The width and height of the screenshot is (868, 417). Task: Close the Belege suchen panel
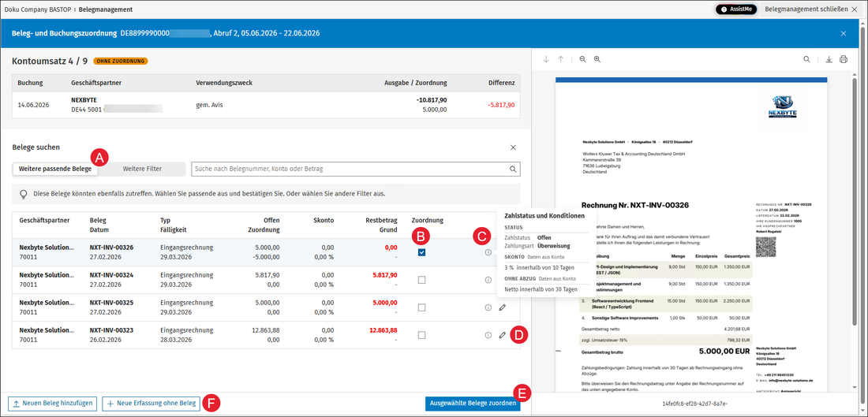coord(513,147)
